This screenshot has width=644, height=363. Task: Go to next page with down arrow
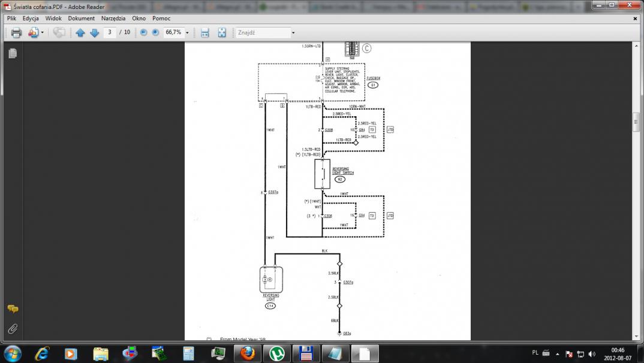click(94, 32)
